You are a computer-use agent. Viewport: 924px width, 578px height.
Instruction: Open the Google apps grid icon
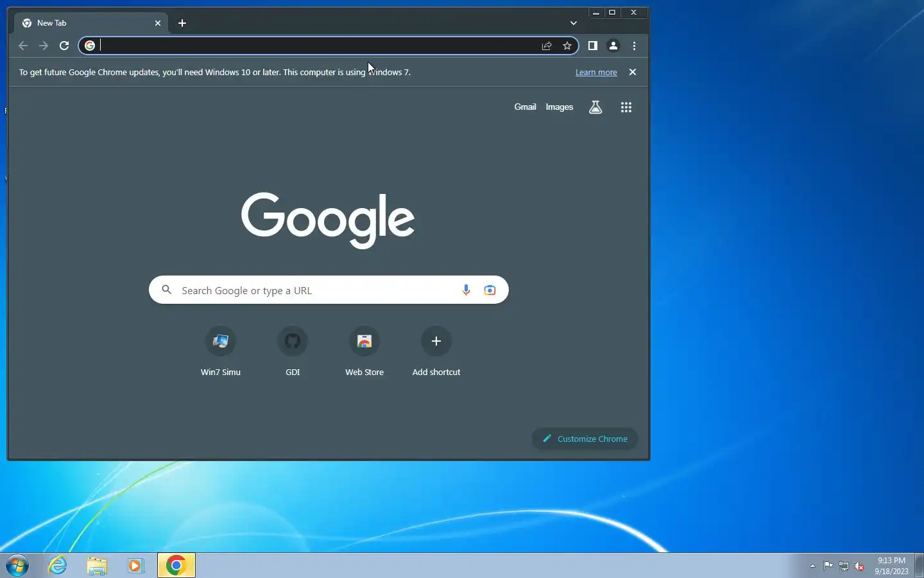coord(626,107)
